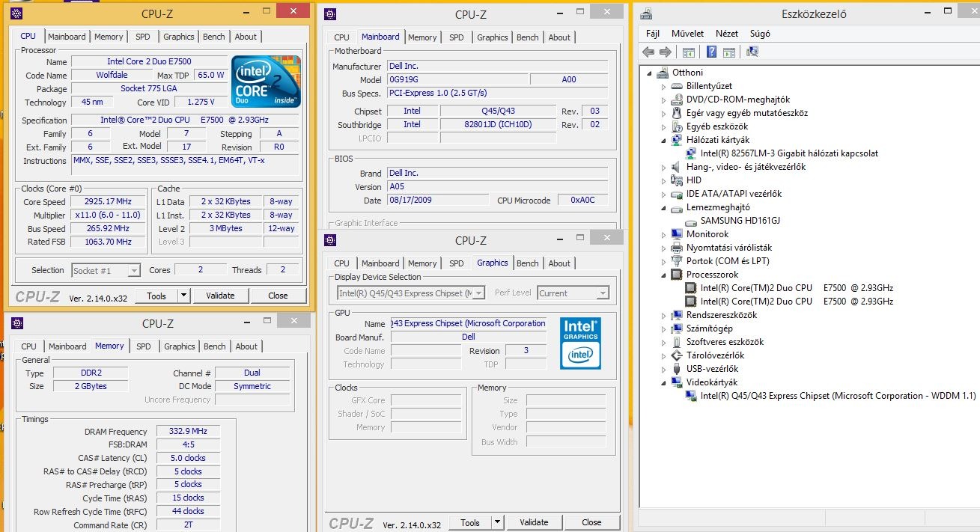Click the Monitorok display icon
Image resolution: width=980 pixels, height=532 pixels.
pos(677,234)
